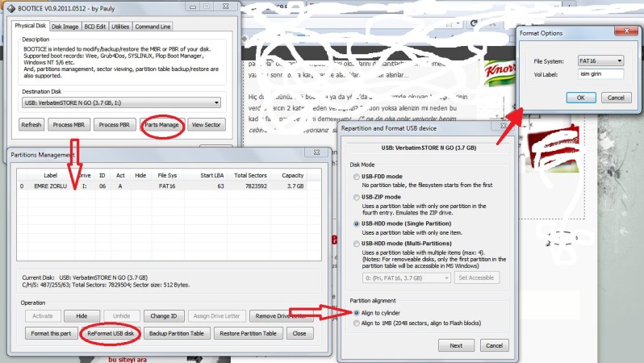The width and height of the screenshot is (644, 363).
Task: Click Cancel in Format Options
Action: (x=616, y=98)
